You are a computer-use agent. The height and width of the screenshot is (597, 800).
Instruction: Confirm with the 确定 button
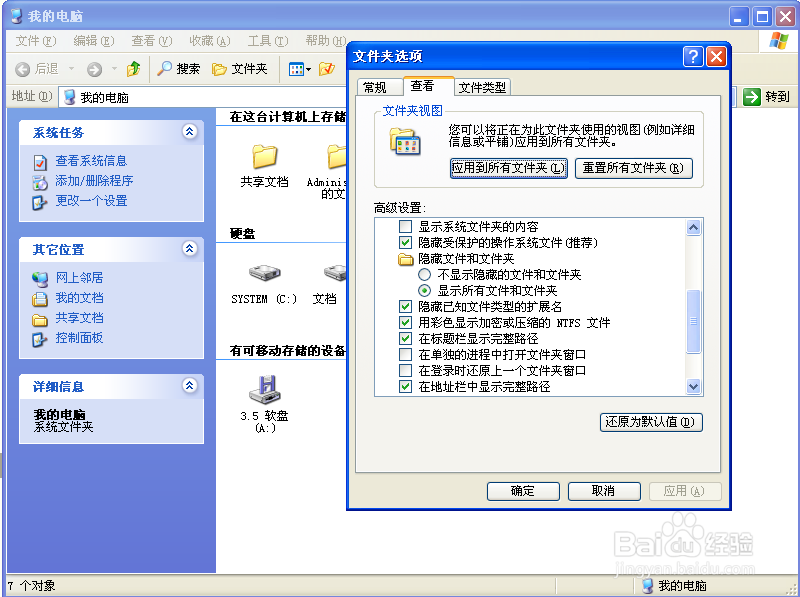523,491
